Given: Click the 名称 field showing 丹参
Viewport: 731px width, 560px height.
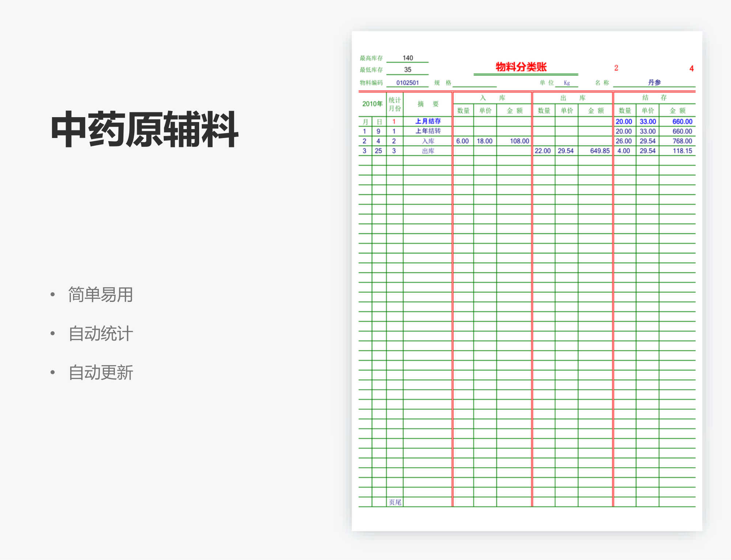Looking at the screenshot, I should click(654, 82).
